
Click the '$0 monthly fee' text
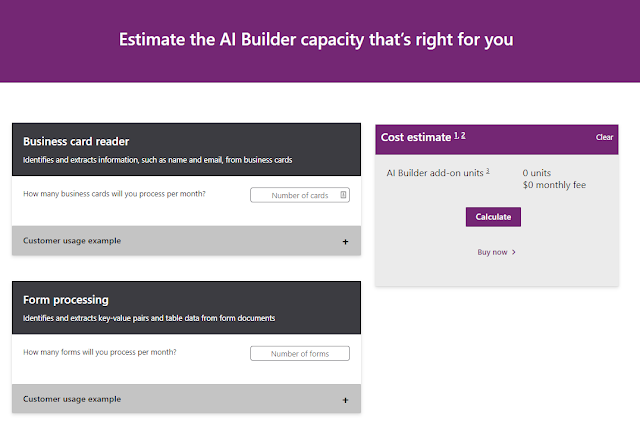(553, 185)
